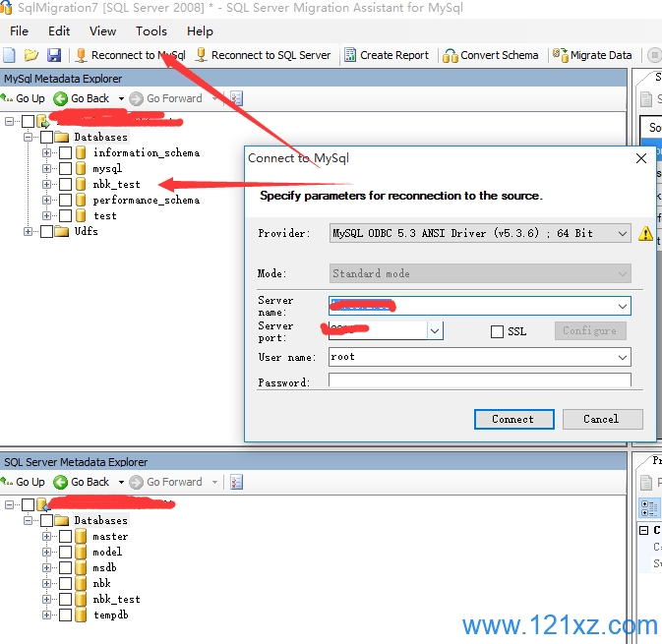The image size is (662, 644).
Task: Open the Server name dropdown
Action: [x=623, y=306]
